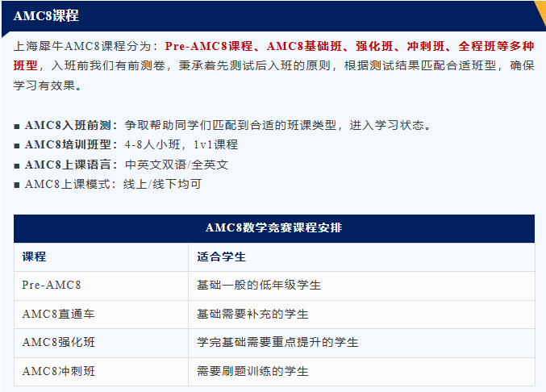This screenshot has height=392, width=546.
Task: Click the AMC8上课语言 bullet label
Action: [71, 164]
